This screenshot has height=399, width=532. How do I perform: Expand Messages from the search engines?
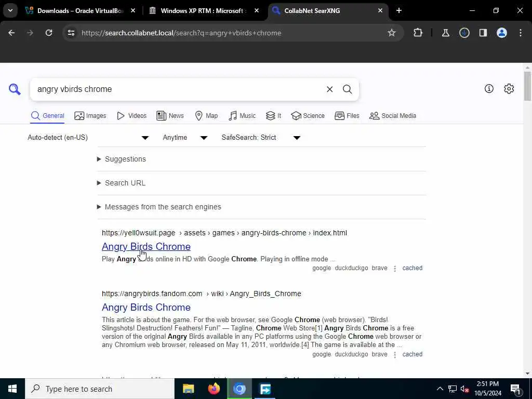pyautogui.click(x=159, y=207)
